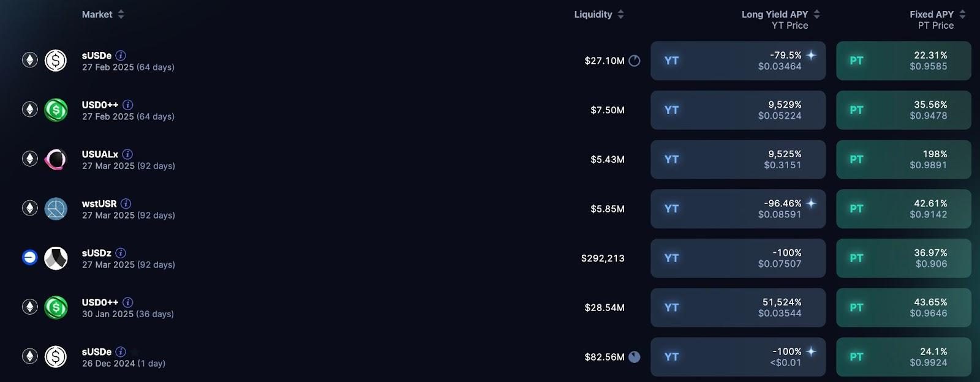The width and height of the screenshot is (980, 382).
Task: Click the sparkle icon next to -79.5% yield
Action: 811,55
